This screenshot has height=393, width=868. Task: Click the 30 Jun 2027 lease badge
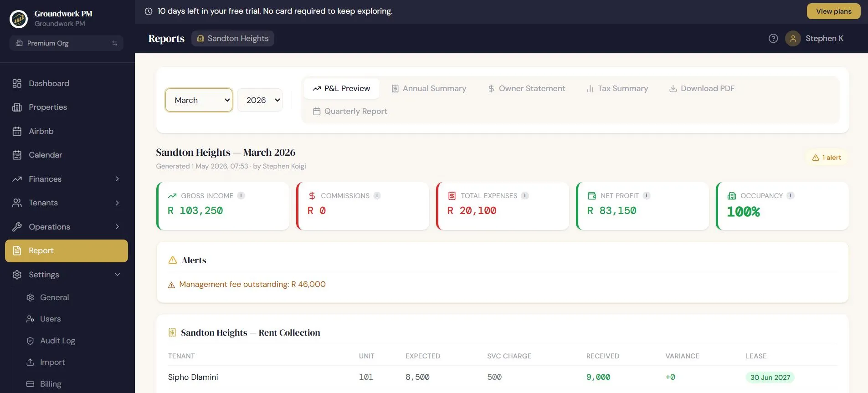(770, 377)
